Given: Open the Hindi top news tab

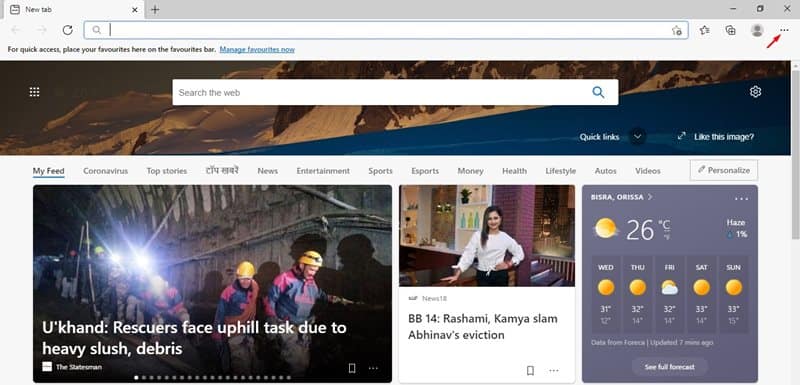Looking at the screenshot, I should pos(222,170).
